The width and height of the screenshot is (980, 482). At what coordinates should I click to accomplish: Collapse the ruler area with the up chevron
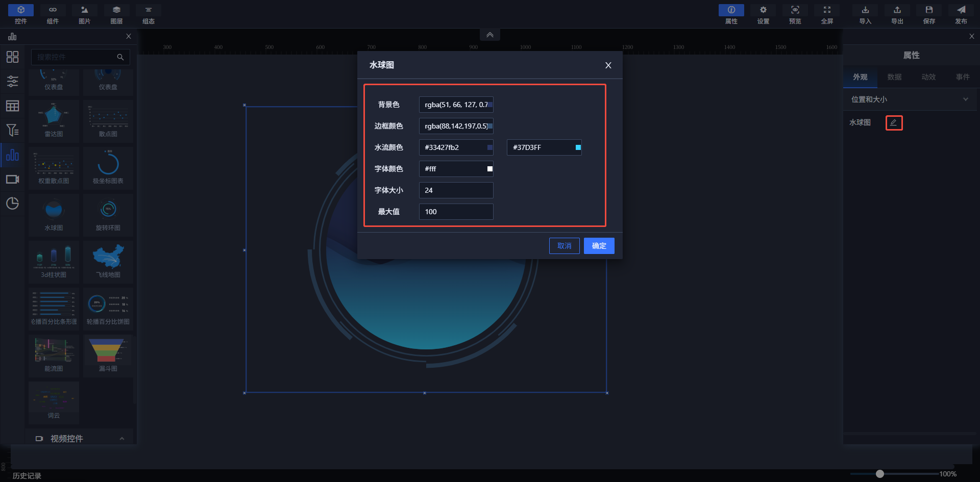pos(490,35)
